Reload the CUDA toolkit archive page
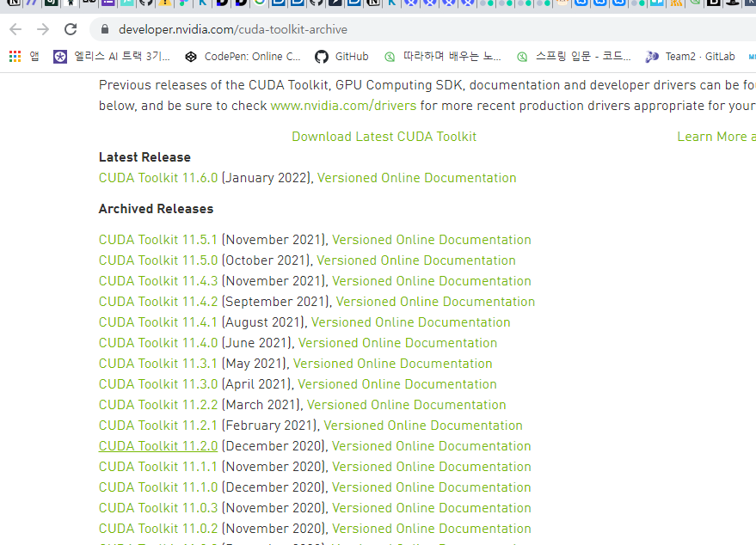This screenshot has height=545, width=756. [x=71, y=29]
